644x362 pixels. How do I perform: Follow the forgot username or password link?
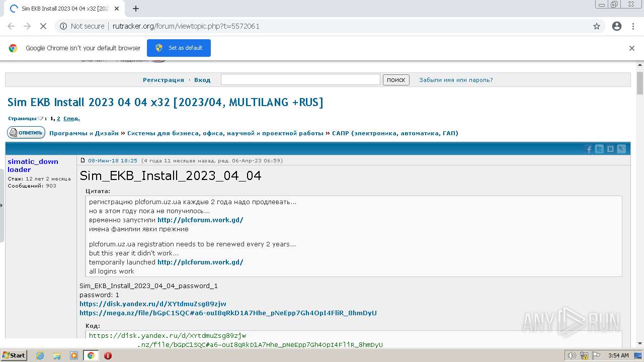click(x=456, y=80)
